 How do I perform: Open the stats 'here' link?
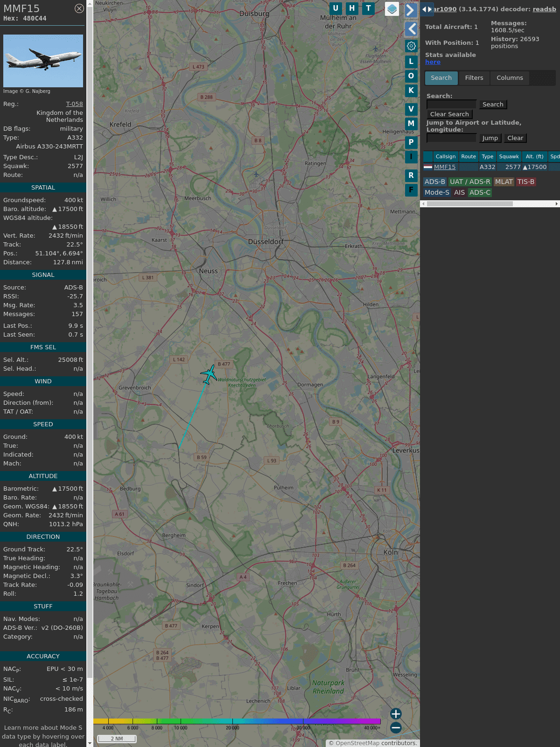pos(433,62)
